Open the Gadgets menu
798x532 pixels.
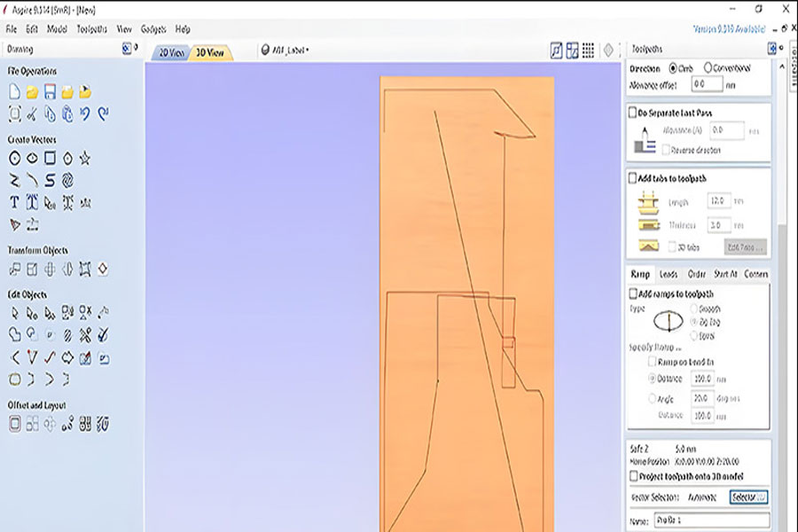153,29
